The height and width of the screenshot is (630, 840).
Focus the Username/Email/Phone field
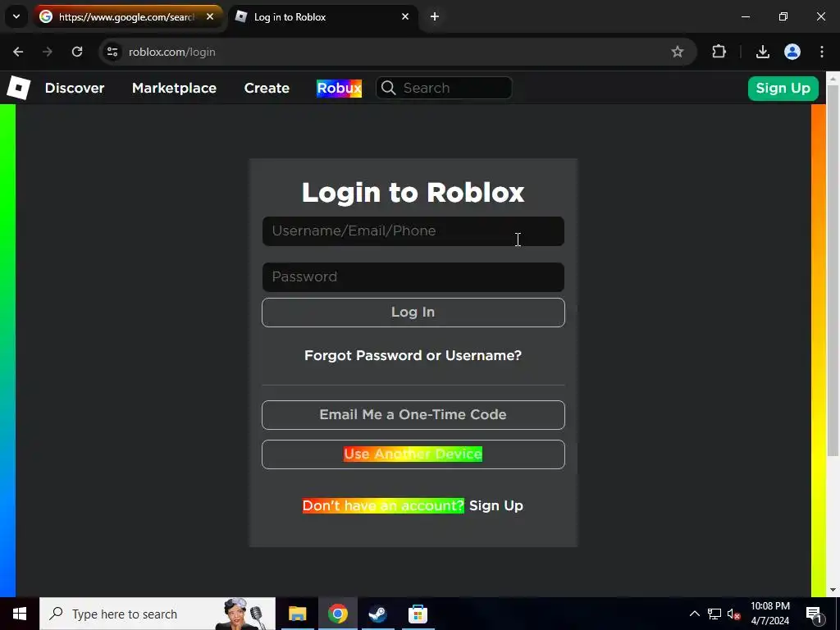[413, 231]
